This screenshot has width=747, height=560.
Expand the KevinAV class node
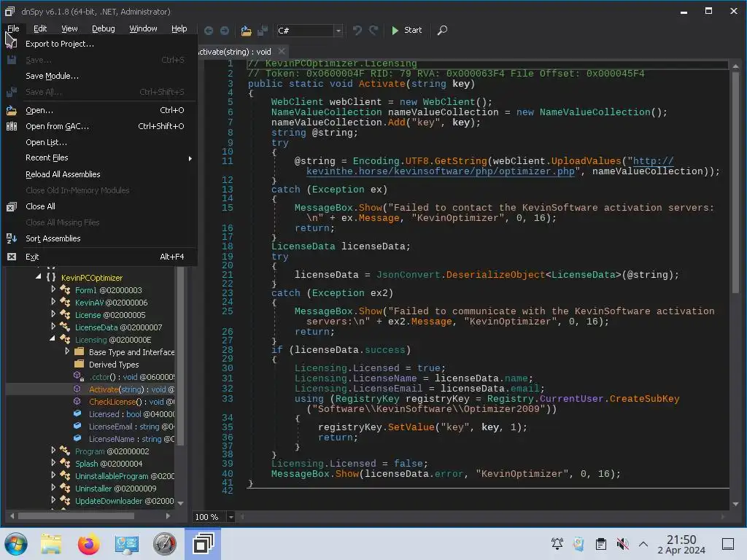click(x=53, y=301)
